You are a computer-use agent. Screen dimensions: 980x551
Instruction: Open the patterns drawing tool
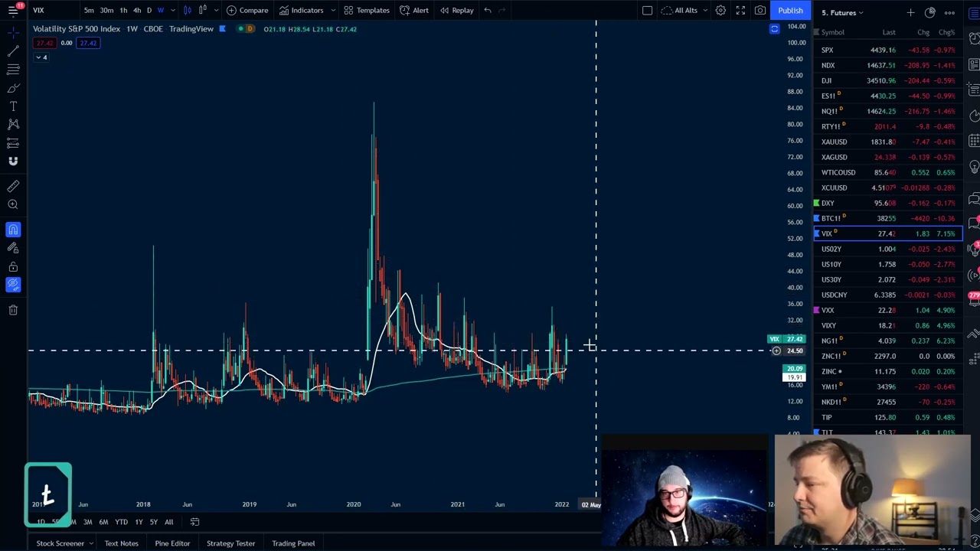click(13, 125)
